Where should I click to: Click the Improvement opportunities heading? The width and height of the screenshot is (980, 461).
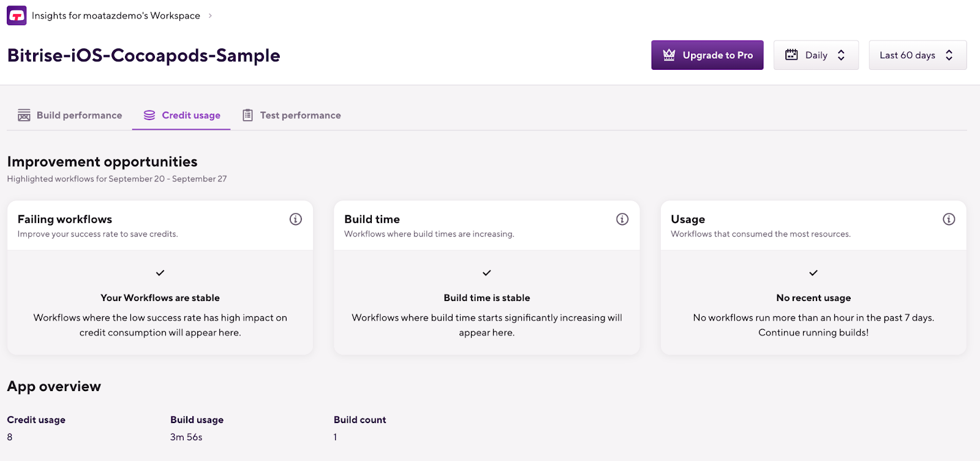[x=102, y=162]
